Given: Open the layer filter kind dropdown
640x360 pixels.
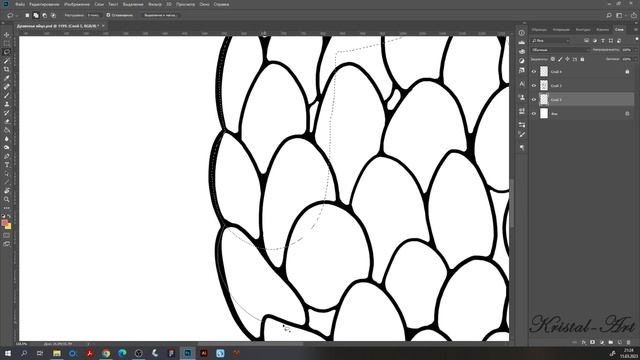Looking at the screenshot, I should (x=551, y=40).
